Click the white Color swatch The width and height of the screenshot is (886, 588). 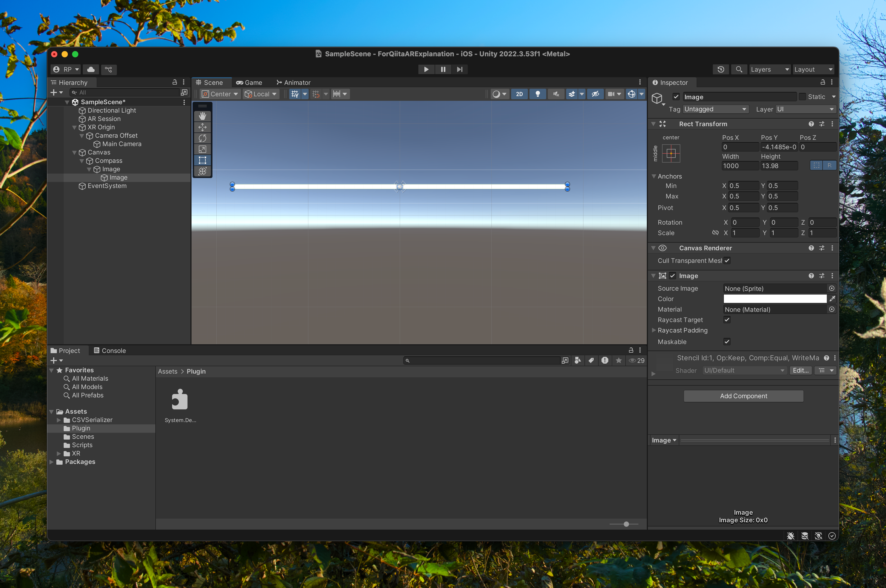point(775,299)
